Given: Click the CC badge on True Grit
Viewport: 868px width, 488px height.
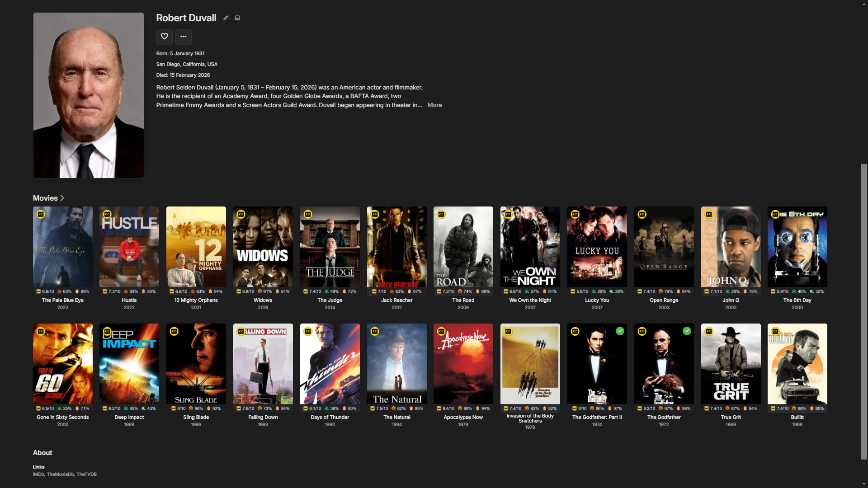Looking at the screenshot, I should 709,332.
